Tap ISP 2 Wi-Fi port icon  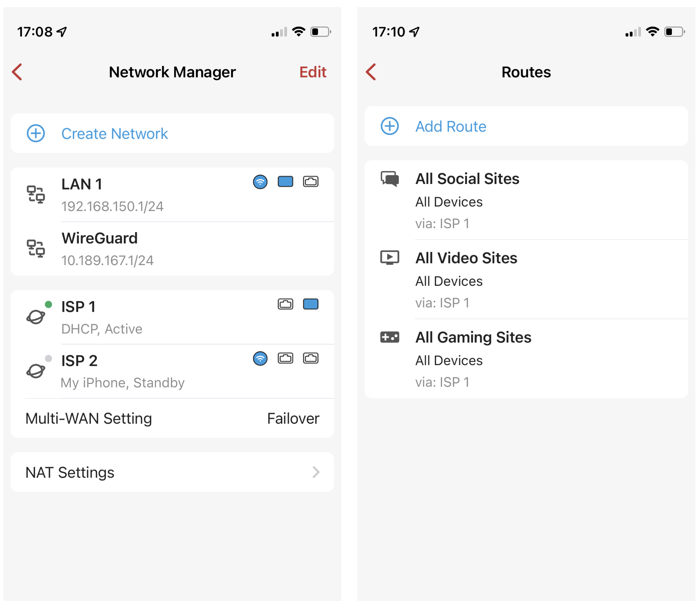tap(260, 359)
